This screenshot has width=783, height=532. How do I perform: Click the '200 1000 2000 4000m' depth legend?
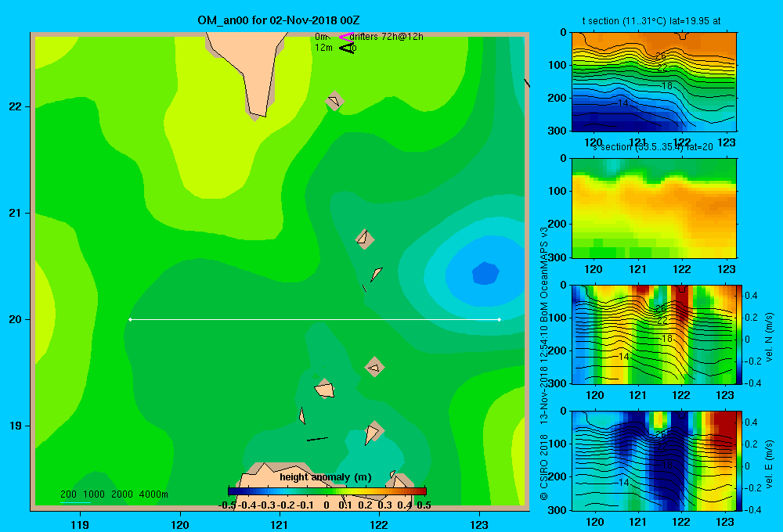114,494
